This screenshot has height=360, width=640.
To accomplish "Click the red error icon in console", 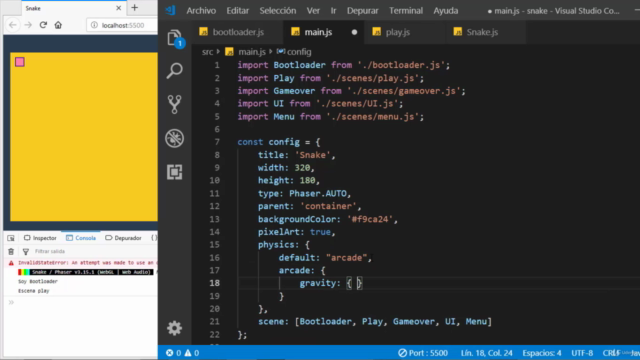I will pyautogui.click(x=11, y=263).
